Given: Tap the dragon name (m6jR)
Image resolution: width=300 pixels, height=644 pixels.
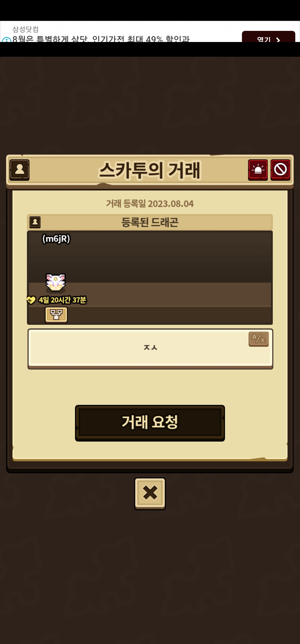Looking at the screenshot, I should pos(56,239).
